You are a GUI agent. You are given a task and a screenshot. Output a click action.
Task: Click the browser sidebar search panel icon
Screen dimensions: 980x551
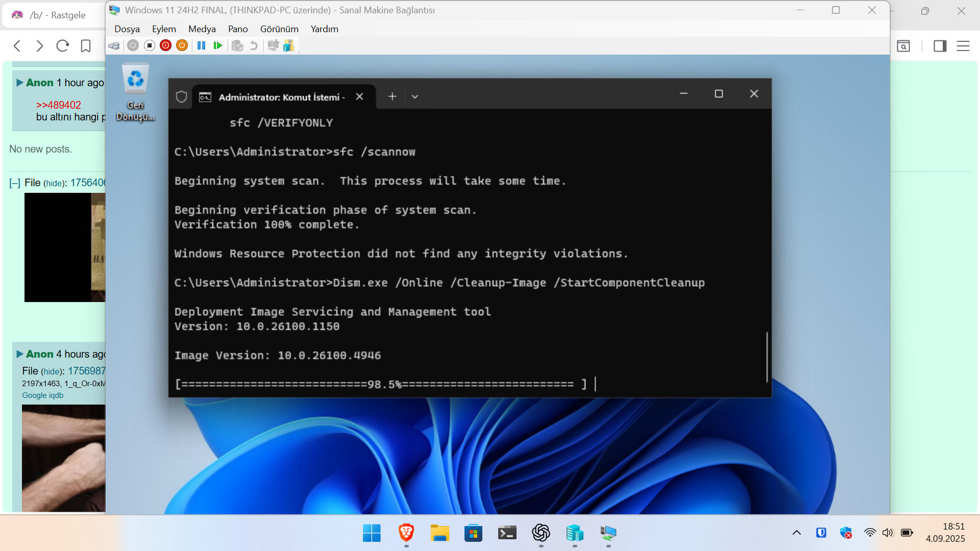(x=903, y=46)
